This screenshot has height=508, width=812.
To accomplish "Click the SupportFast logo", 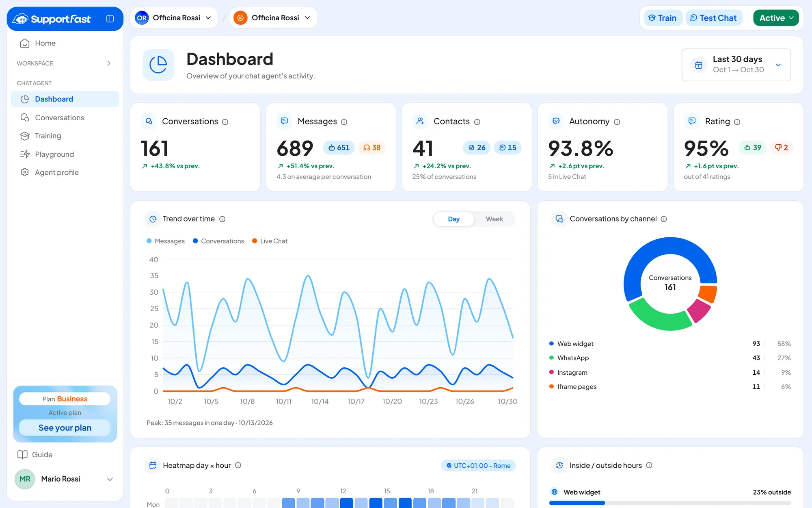I will coord(52,19).
